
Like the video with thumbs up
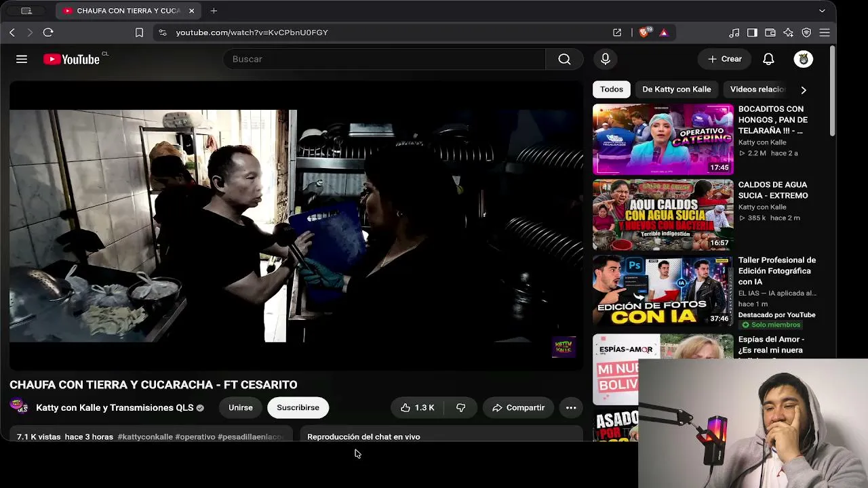tap(418, 407)
